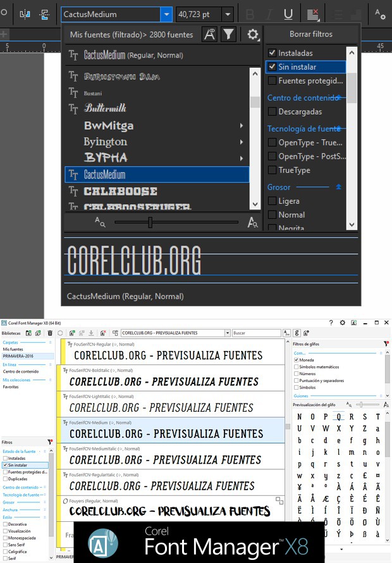Open font list settings gear
The height and width of the screenshot is (563, 392).
click(x=253, y=35)
